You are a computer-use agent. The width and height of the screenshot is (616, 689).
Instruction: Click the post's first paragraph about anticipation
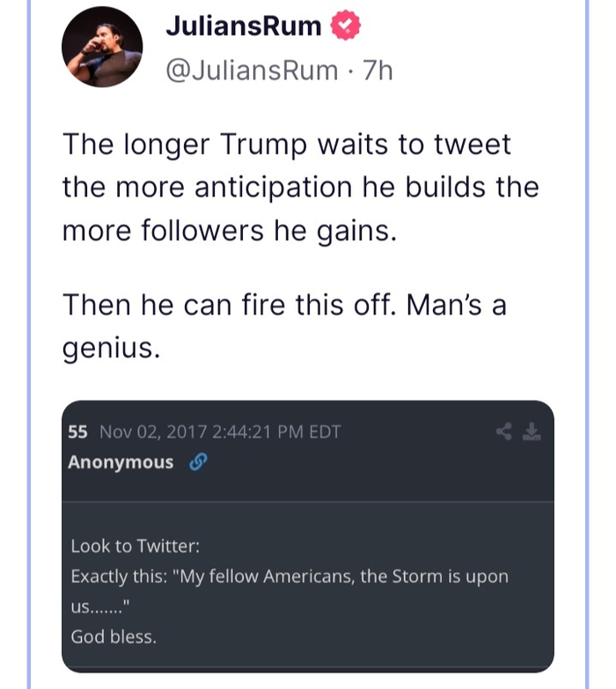click(x=299, y=187)
